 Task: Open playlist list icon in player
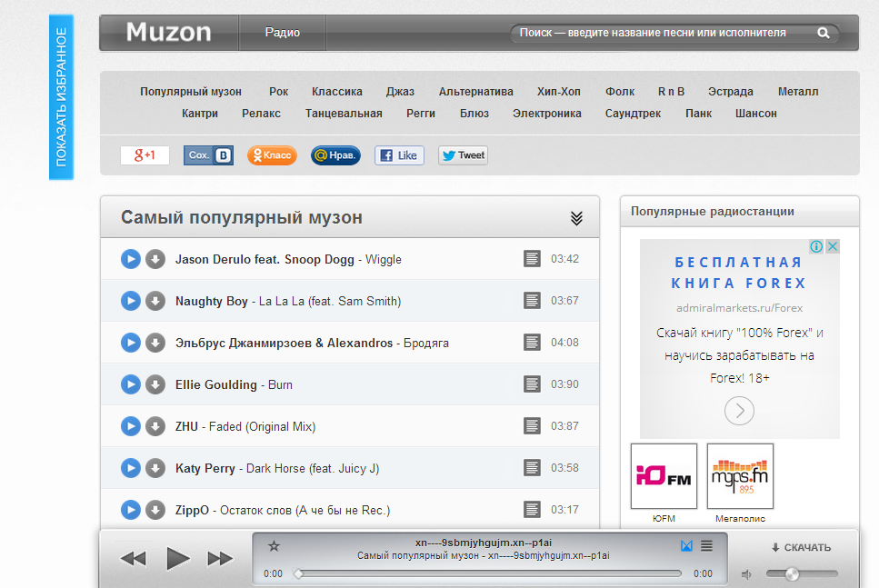707,545
